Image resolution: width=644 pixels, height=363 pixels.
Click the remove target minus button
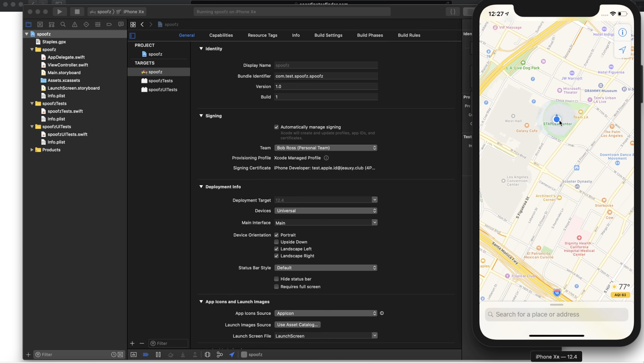142,343
